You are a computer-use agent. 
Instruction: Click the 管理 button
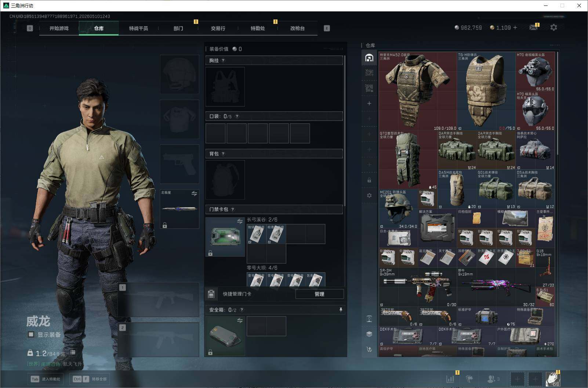[319, 294]
